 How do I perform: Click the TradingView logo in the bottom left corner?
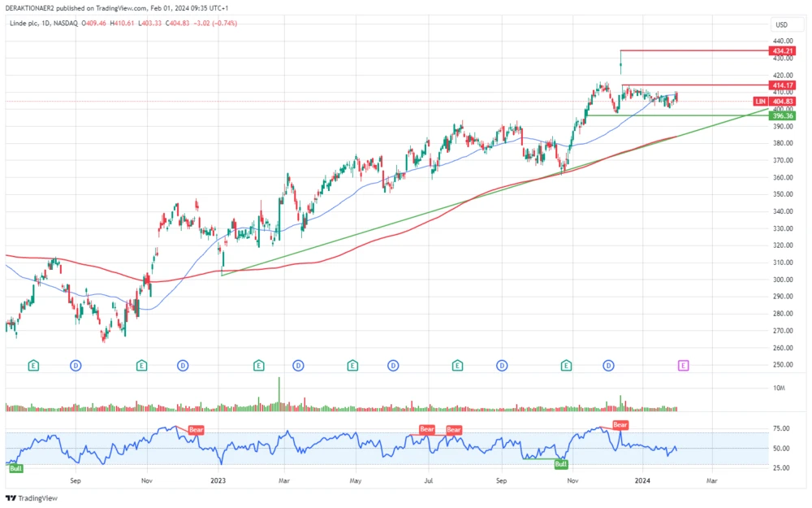click(31, 498)
